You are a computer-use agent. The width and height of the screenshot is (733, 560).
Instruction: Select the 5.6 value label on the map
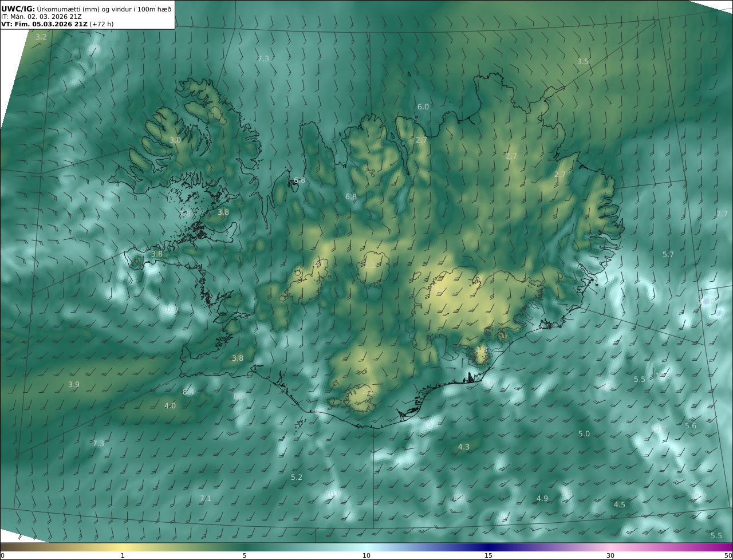[691, 426]
